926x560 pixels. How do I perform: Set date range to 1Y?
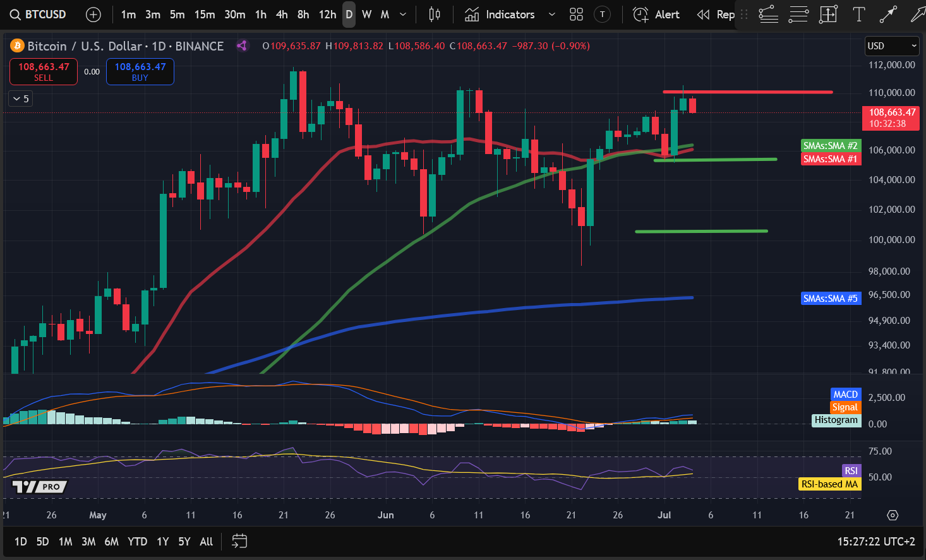point(163,542)
